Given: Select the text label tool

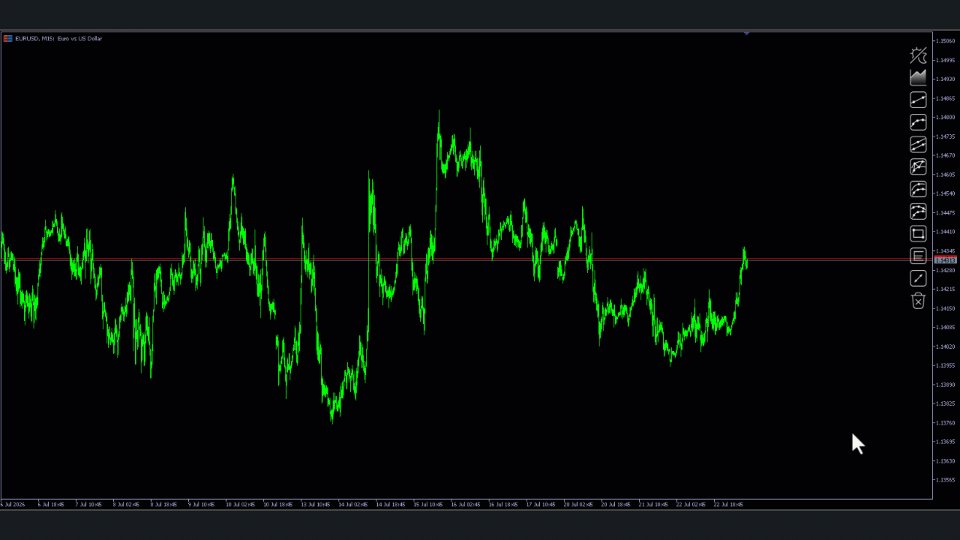Looking at the screenshot, I should click(918, 256).
